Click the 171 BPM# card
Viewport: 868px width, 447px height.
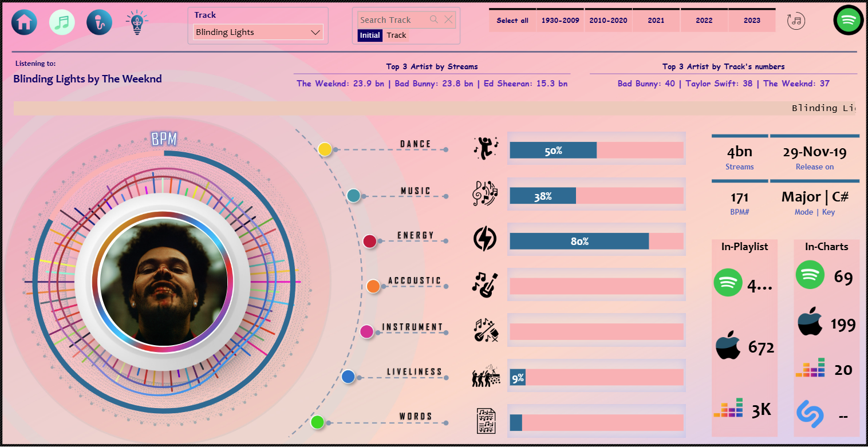pos(740,201)
